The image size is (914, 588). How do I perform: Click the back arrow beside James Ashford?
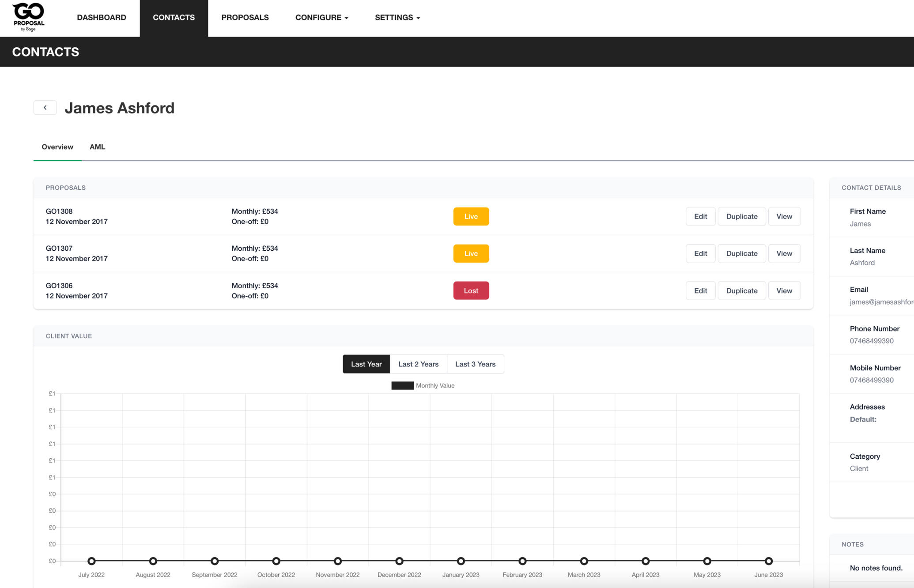45,108
